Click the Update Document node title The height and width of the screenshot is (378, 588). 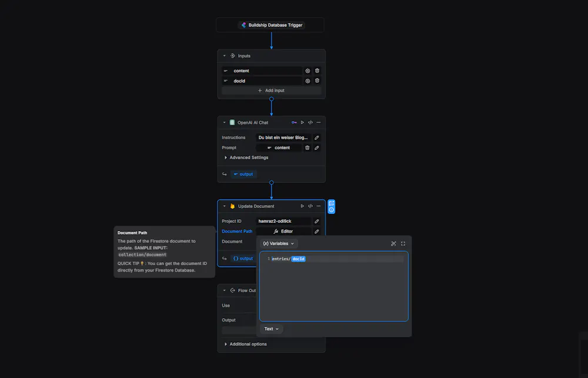click(256, 206)
